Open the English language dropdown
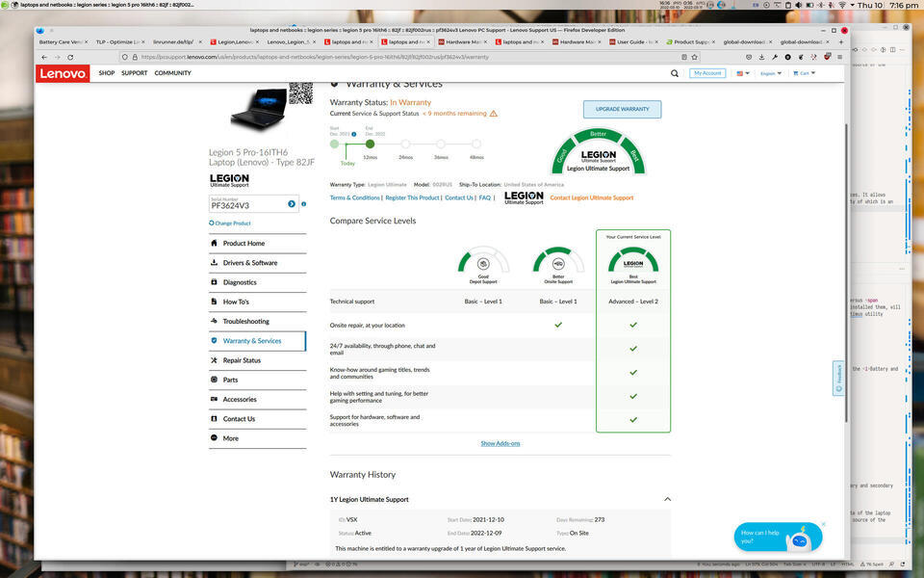The width and height of the screenshot is (924, 578). coord(771,73)
